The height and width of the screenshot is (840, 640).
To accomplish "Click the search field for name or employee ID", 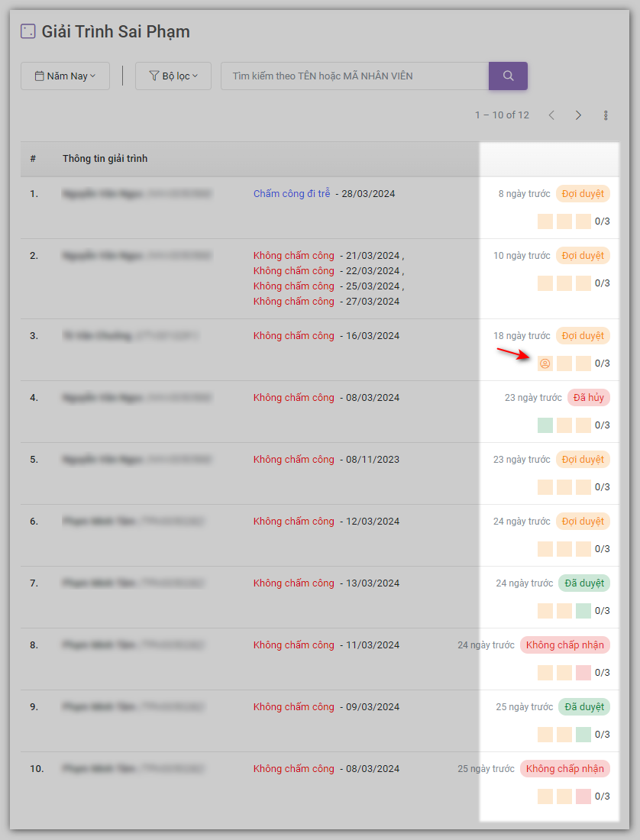I will (354, 76).
